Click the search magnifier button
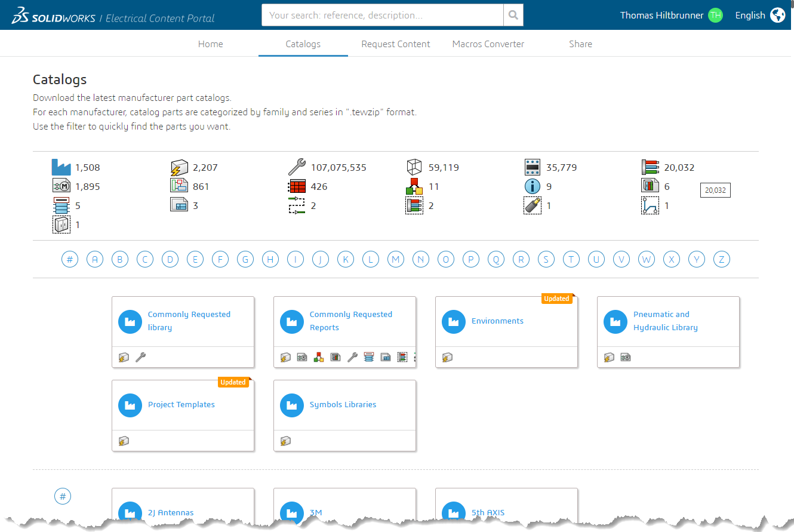794x532 pixels. pos(513,16)
